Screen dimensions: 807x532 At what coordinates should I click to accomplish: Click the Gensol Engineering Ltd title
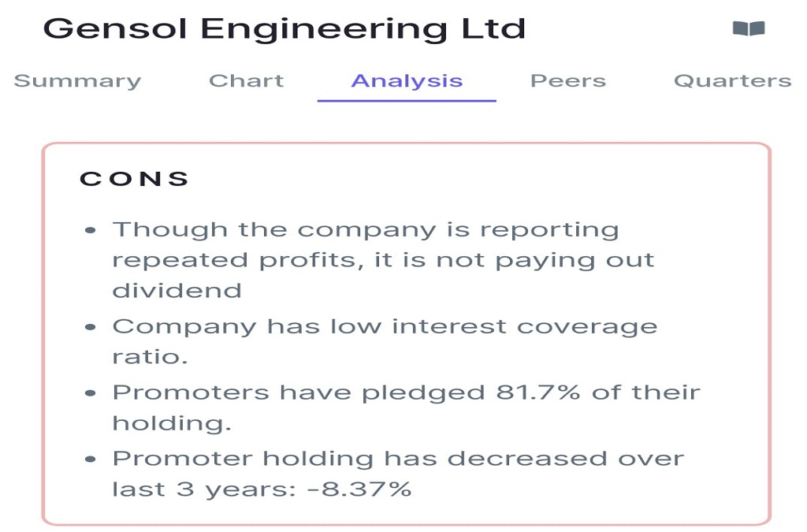pyautogui.click(x=284, y=28)
